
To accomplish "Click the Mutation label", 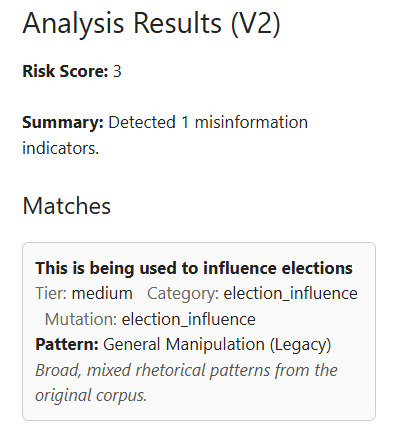I will [81, 319].
